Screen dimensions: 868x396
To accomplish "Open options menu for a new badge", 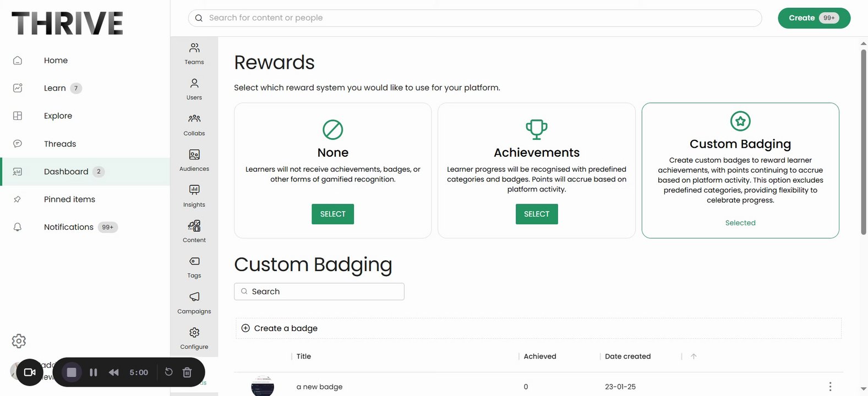I will pos(830,387).
